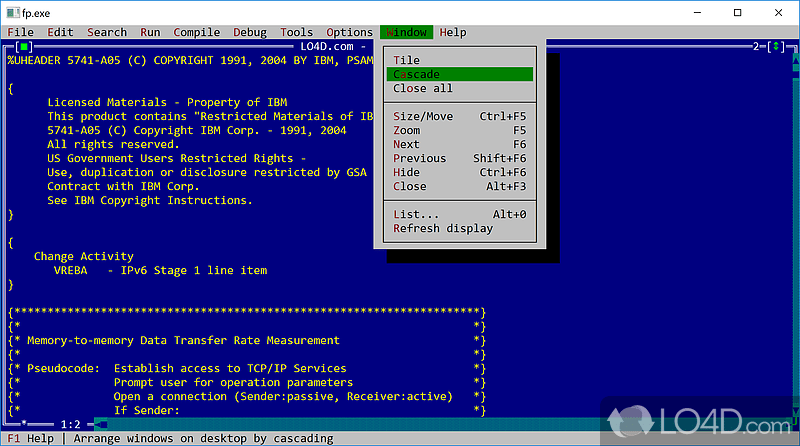Choose the Zoom F5 menu entry
800x446 pixels.
[x=460, y=131]
